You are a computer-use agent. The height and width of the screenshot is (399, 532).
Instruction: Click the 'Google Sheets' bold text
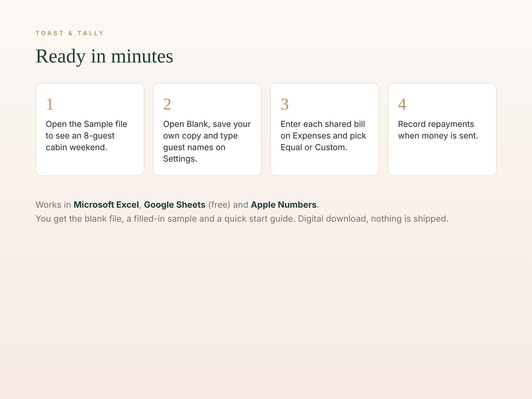[175, 205]
